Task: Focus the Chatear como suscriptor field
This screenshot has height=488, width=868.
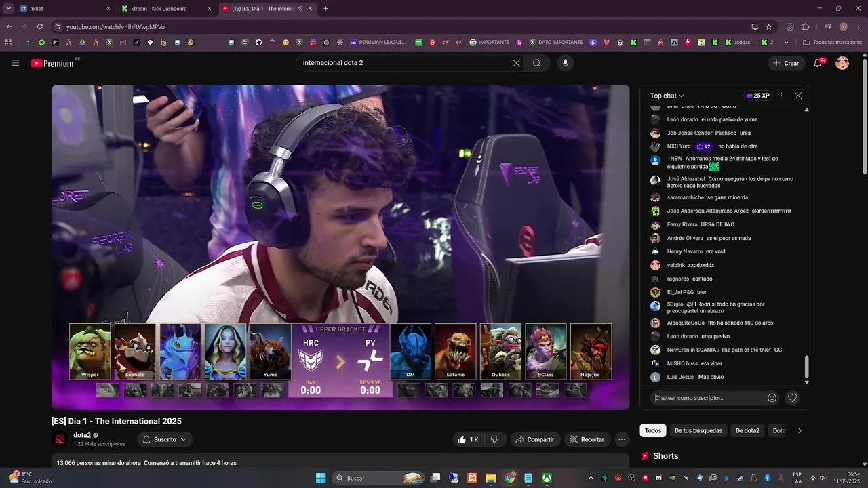Action: click(x=707, y=398)
